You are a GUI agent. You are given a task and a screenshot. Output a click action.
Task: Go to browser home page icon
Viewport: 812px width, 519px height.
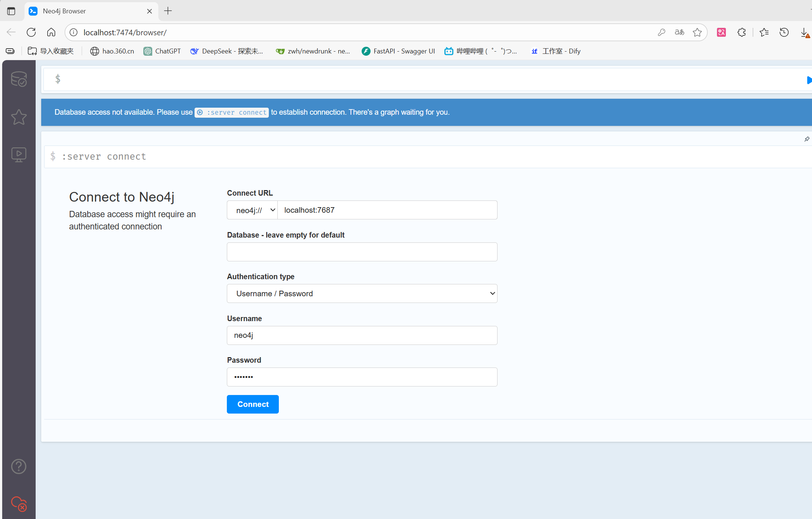51,32
